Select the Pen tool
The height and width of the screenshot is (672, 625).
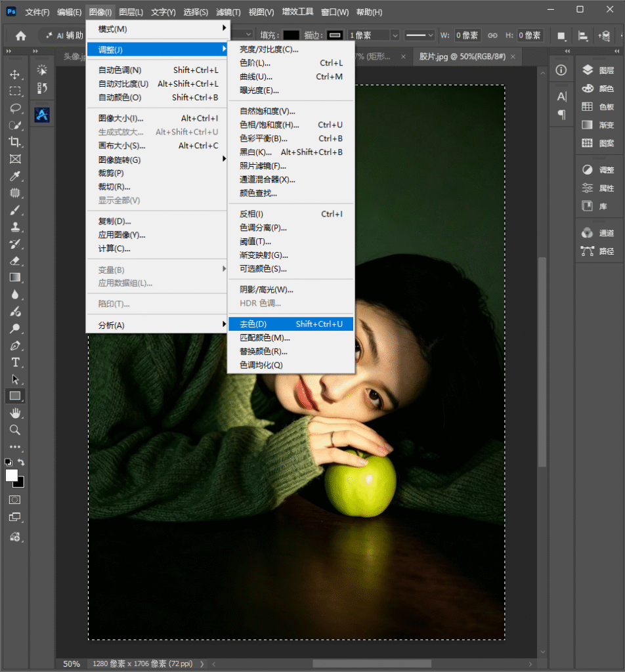click(15, 345)
